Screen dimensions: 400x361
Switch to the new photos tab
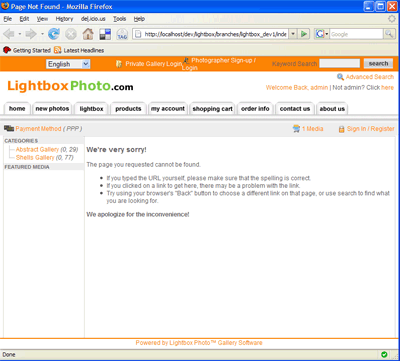[x=52, y=109]
